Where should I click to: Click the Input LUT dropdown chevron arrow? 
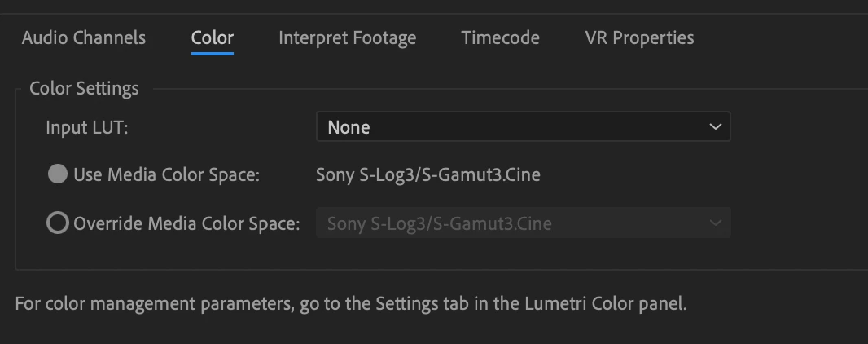pyautogui.click(x=715, y=127)
